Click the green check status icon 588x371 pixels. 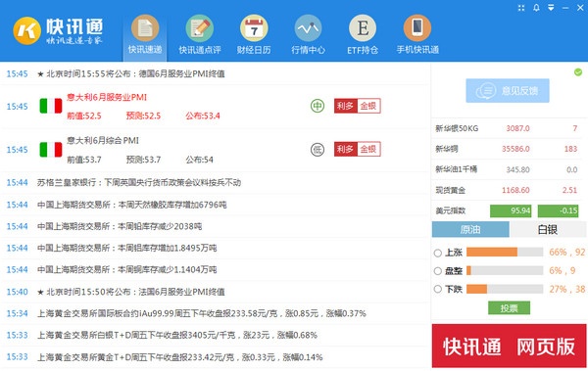coord(578,72)
